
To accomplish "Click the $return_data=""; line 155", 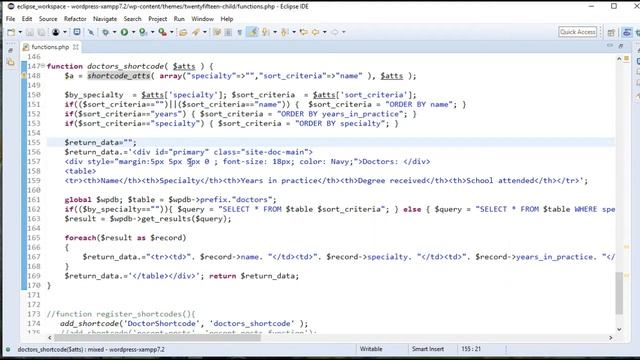I will click(100, 142).
